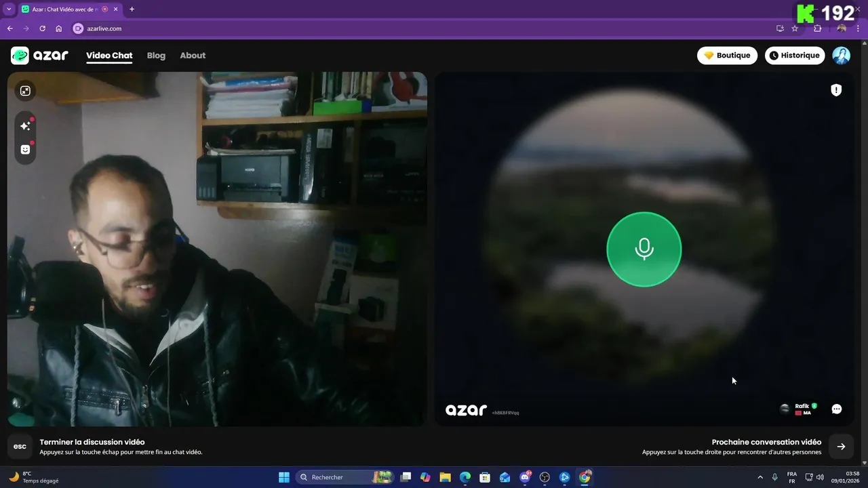The height and width of the screenshot is (488, 868).
Task: Show hidden system tray icons
Action: tap(759, 477)
